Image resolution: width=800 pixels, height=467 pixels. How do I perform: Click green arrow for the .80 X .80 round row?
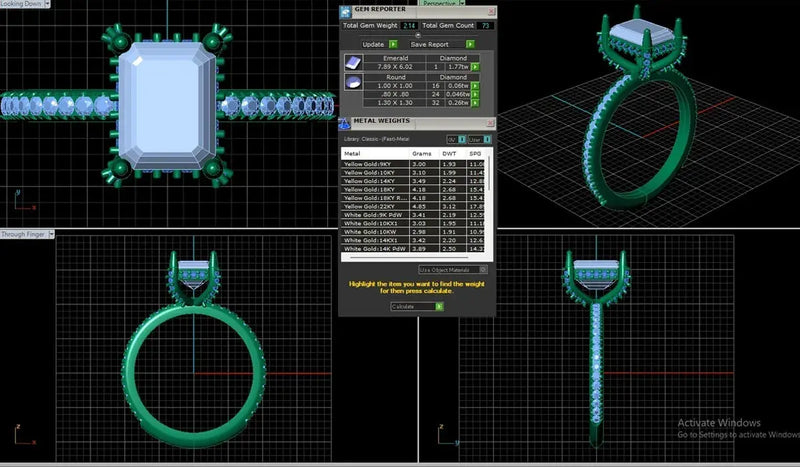[x=475, y=94]
